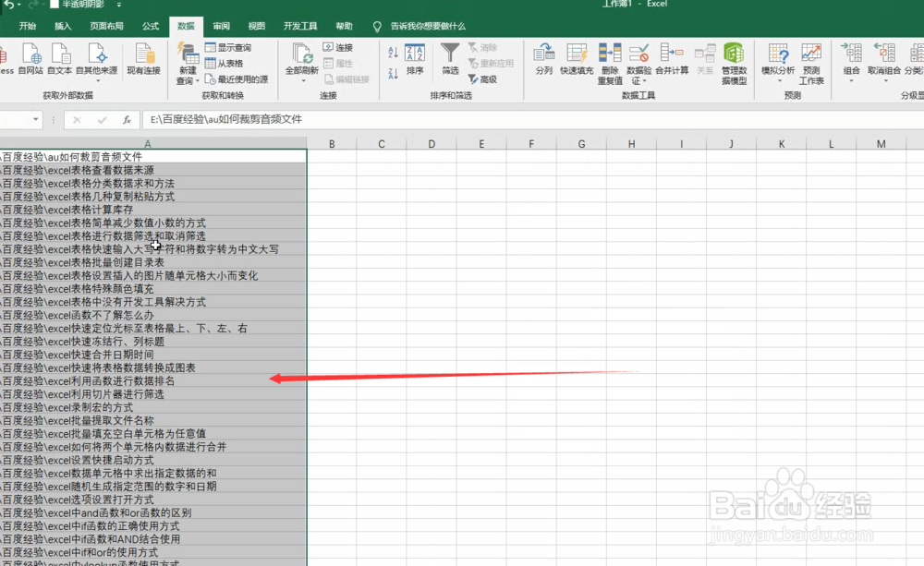Select cell with excel表格查看数据来源
This screenshot has width=924, height=566.
click(152, 170)
